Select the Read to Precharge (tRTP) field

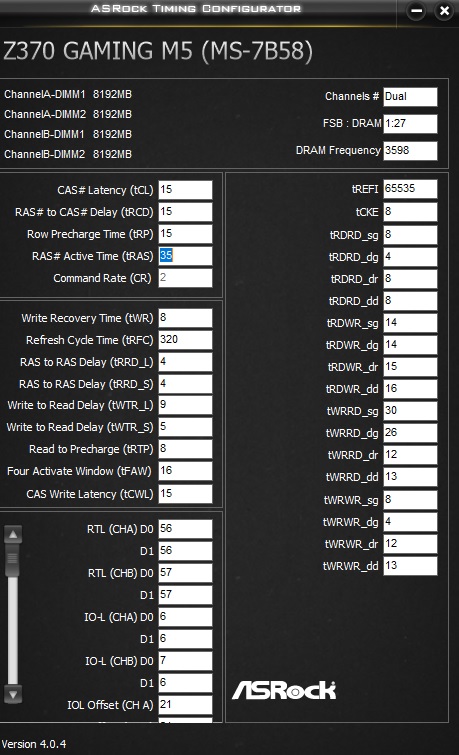pos(185,449)
